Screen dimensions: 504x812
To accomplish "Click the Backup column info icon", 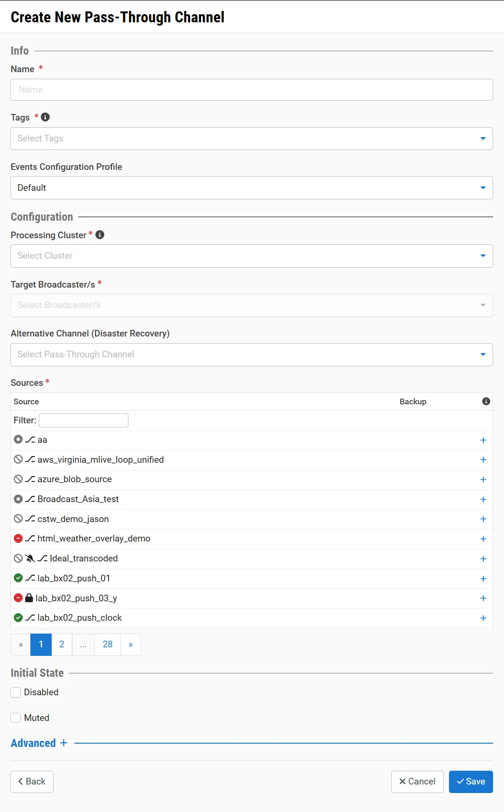I will 486,401.
